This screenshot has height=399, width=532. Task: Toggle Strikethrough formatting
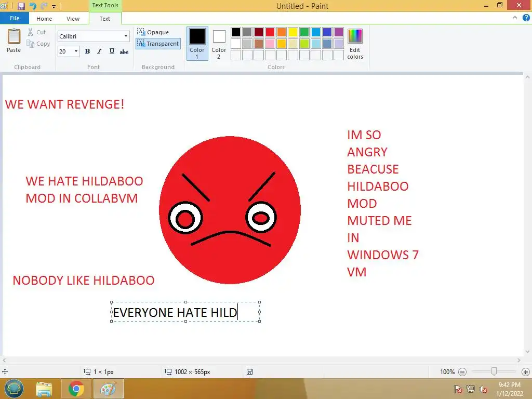[124, 51]
